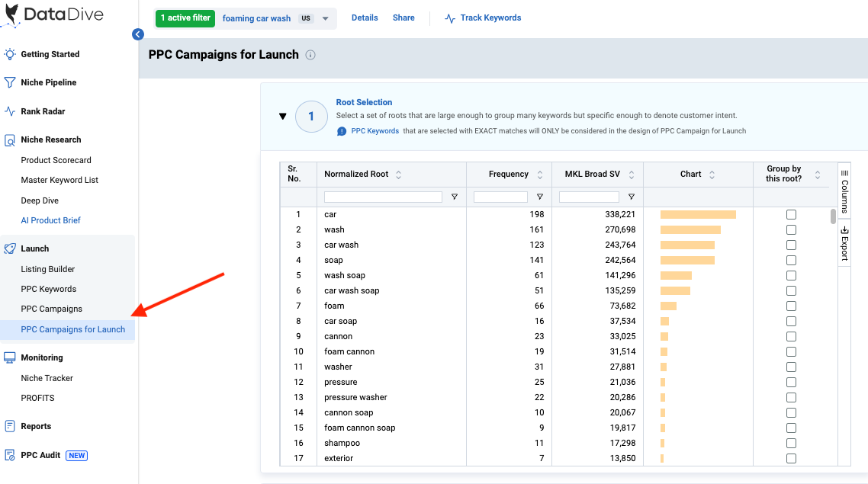This screenshot has height=484, width=868.
Task: Check Group by this root for pressure washer
Action: 791,397
